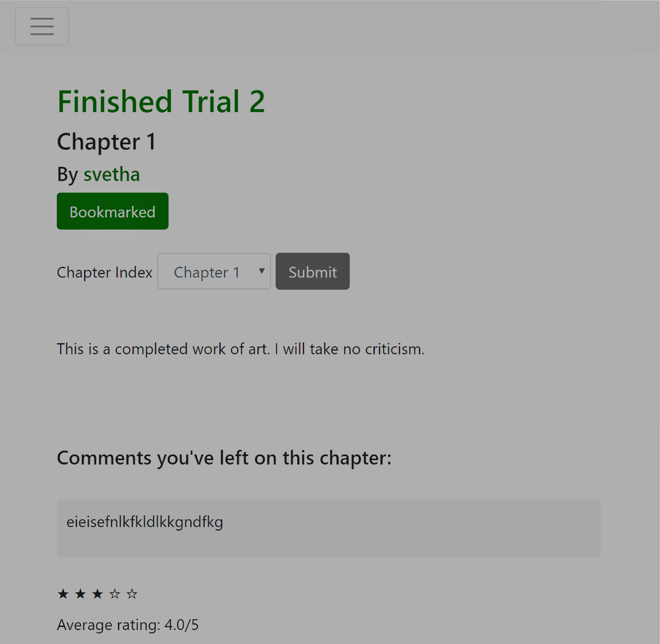This screenshot has height=644, width=660.
Task: Click the Average rating 4.0/5 text
Action: coord(128,625)
